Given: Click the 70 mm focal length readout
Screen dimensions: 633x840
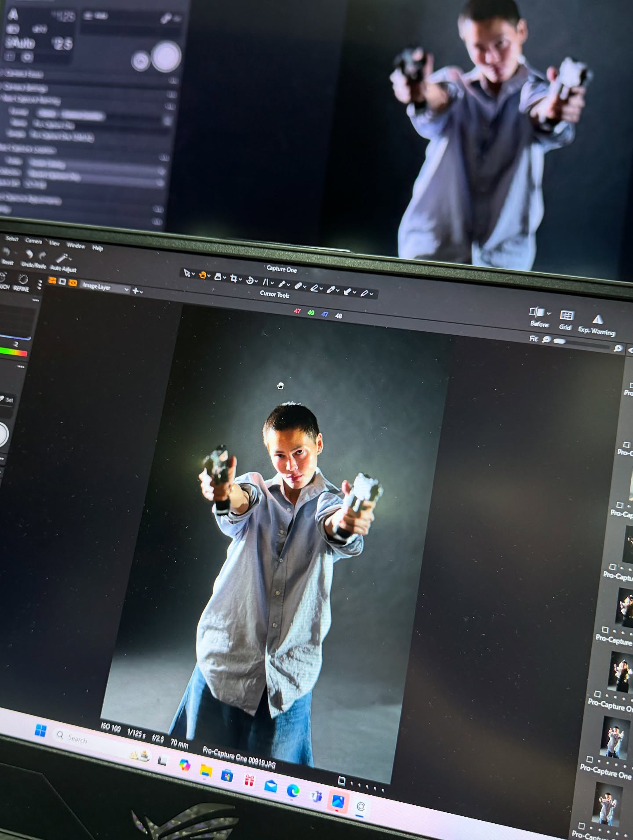Looking at the screenshot, I should pos(179,743).
